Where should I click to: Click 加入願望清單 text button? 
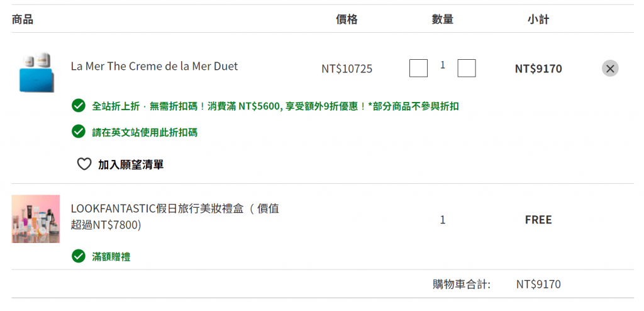click(x=131, y=164)
